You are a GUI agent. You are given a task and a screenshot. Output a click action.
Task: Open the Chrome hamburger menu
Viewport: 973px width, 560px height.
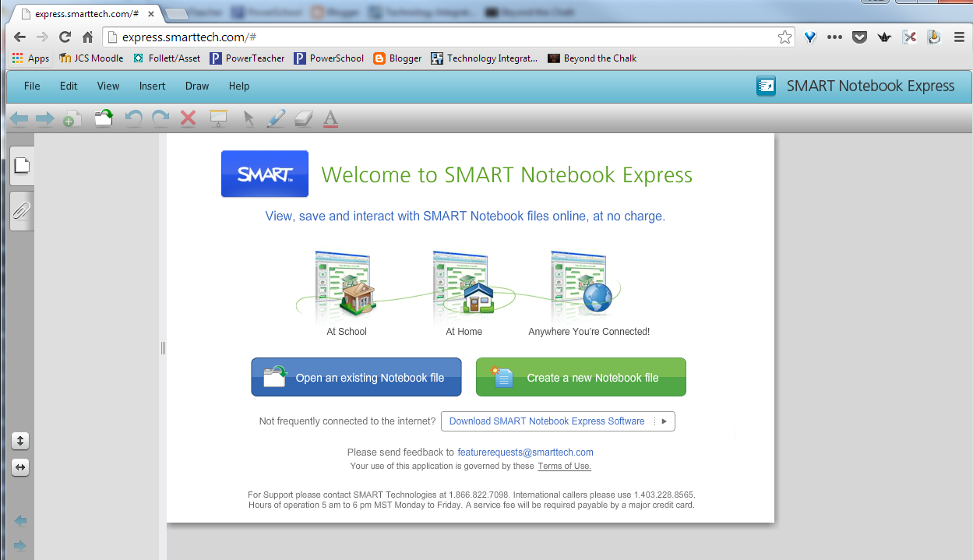(x=959, y=37)
